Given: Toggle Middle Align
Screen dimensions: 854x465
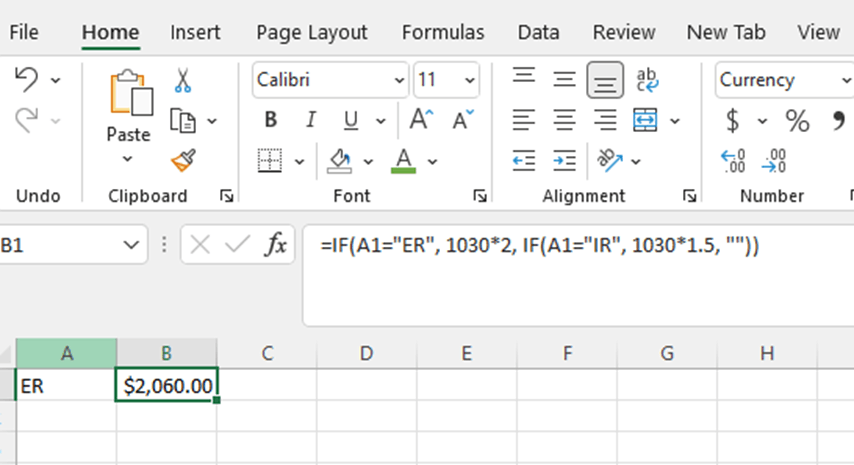Looking at the screenshot, I should coord(565,79).
